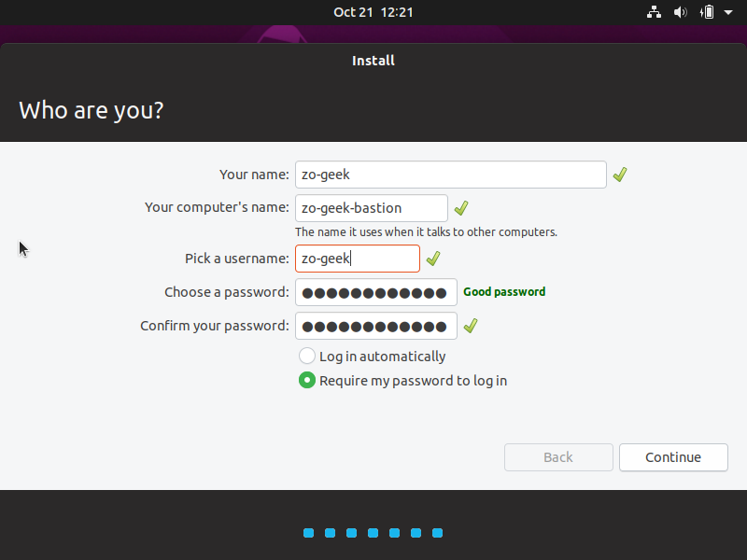The image size is (747, 560).
Task: Focus the Your computer's name field
Action: [x=372, y=208]
